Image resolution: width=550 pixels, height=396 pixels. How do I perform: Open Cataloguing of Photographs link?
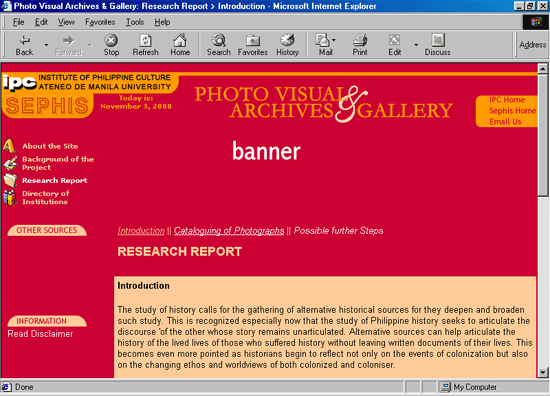pos(229,231)
